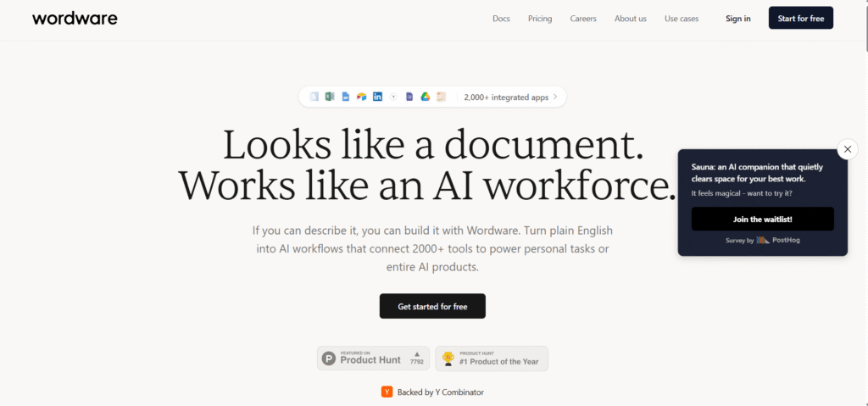Click the first faded blue app icon
This screenshot has width=868, height=406.
pyautogui.click(x=314, y=97)
